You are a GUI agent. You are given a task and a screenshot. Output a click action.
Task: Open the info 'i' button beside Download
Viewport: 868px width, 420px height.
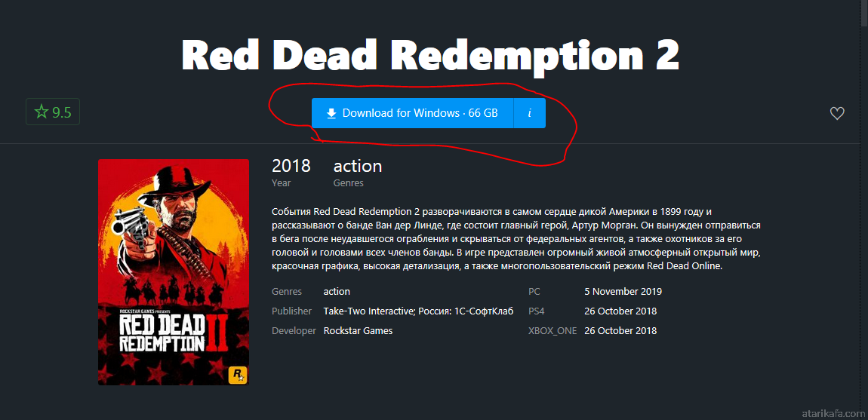pos(530,113)
